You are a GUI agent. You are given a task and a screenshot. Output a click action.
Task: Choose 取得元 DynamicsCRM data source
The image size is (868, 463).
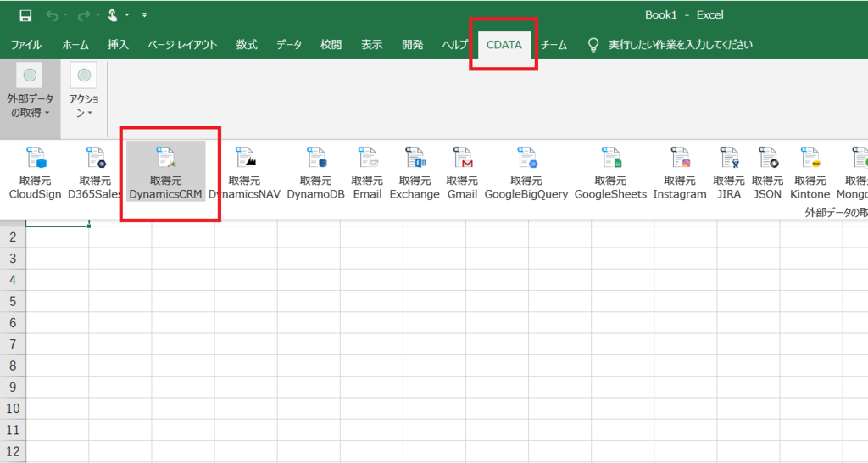tap(165, 172)
